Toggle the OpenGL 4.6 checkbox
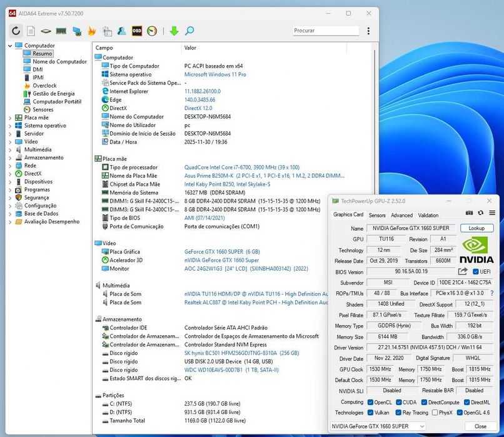504x437 pixels. (460, 412)
